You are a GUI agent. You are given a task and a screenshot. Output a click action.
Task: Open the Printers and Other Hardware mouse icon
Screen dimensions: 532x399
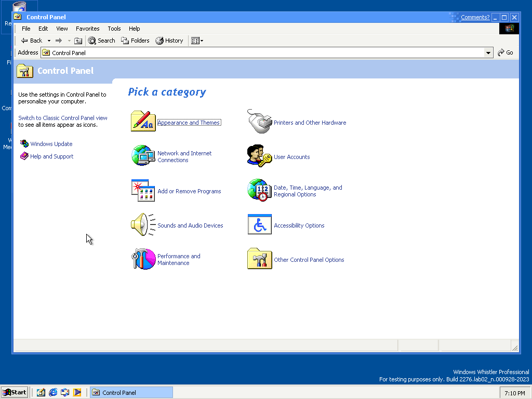tap(260, 121)
